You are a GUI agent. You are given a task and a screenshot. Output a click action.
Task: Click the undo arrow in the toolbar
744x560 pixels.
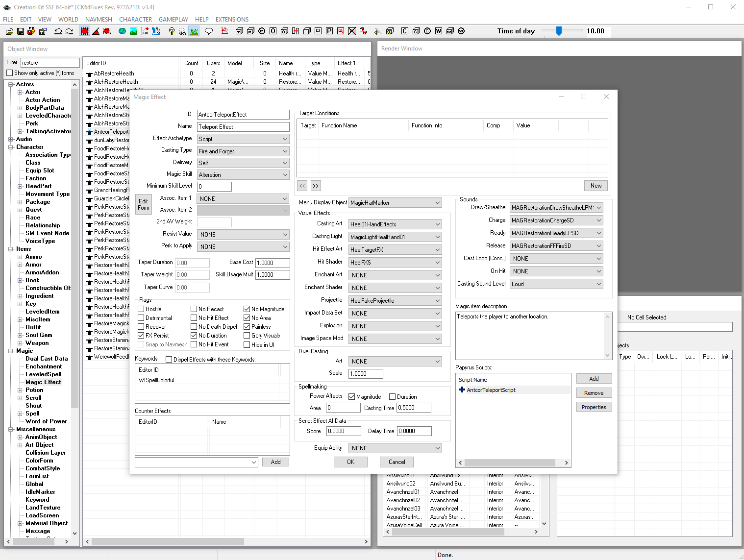pos(58,31)
